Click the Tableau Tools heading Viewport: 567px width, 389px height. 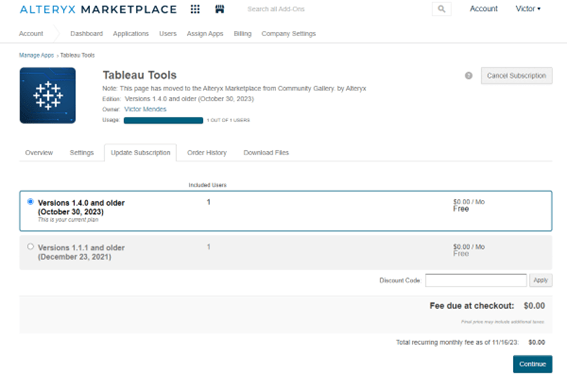pyautogui.click(x=140, y=75)
